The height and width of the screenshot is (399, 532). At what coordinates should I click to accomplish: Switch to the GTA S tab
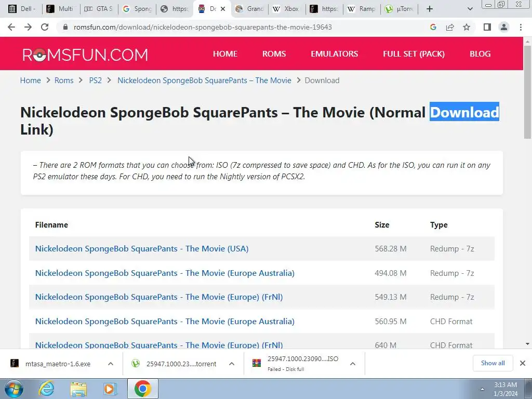click(99, 9)
